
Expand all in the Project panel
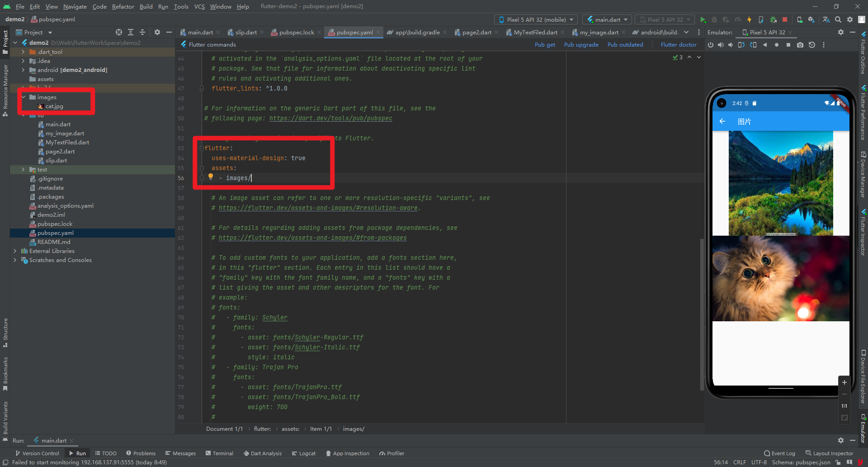[131, 32]
